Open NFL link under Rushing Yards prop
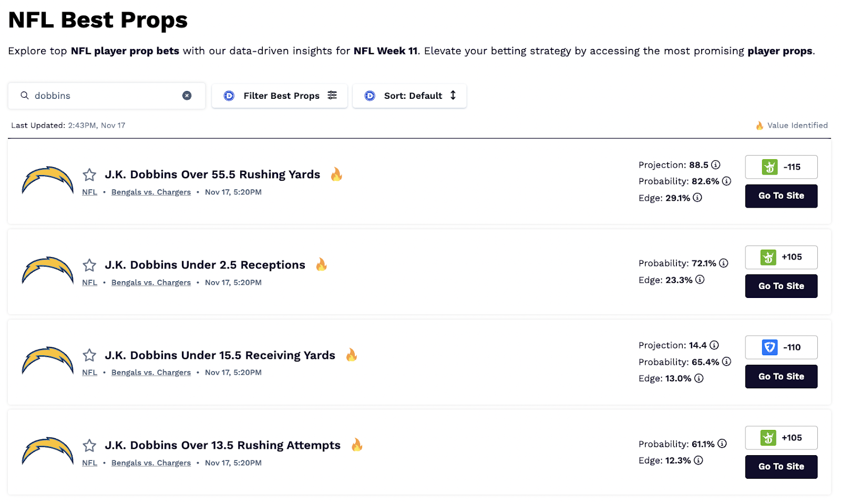Screen dimensions: 841x504 click(89, 192)
